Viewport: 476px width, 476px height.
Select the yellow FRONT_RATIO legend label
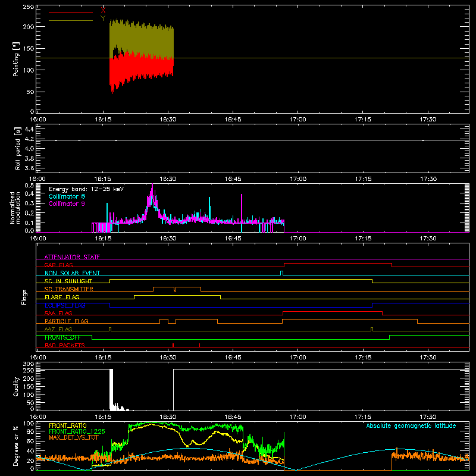[x=68, y=425]
